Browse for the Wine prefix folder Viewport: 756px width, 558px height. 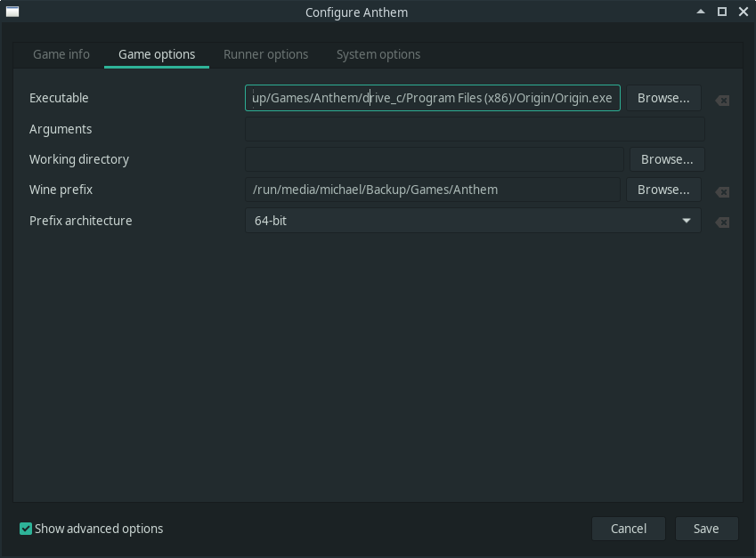pos(663,190)
